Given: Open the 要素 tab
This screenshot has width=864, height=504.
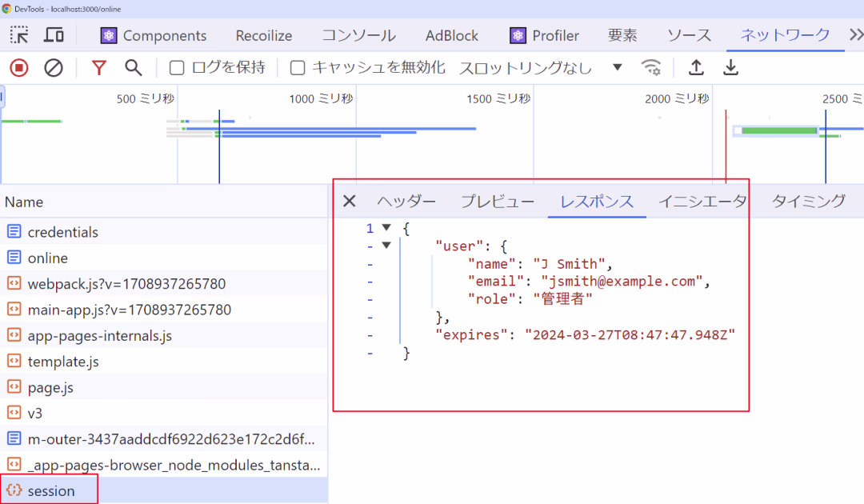Looking at the screenshot, I should pos(622,35).
